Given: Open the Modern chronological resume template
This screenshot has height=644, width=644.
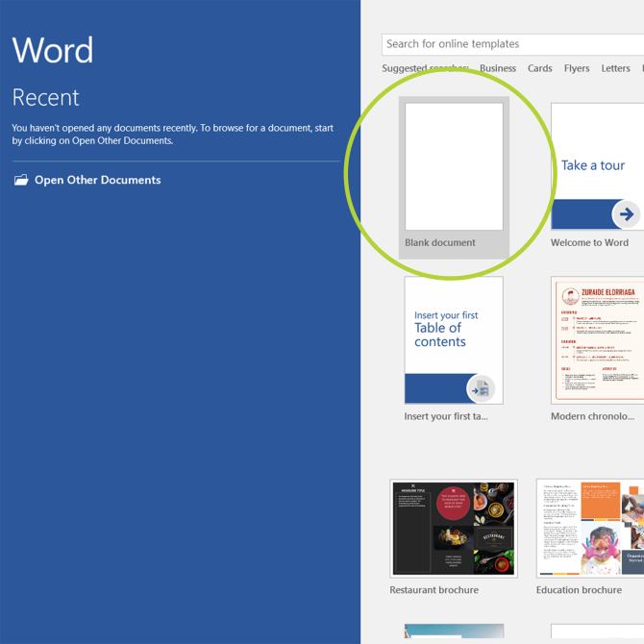Looking at the screenshot, I should pyautogui.click(x=598, y=339).
